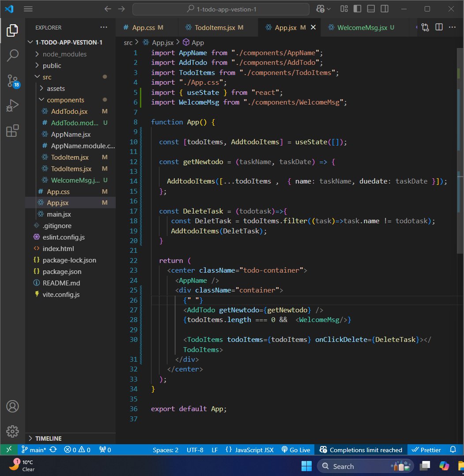
Task: Open AppName.jsx in the explorer
Action: (71, 135)
